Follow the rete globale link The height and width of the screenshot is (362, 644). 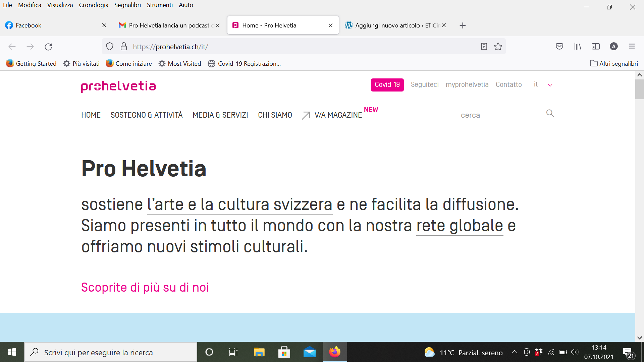coord(460,226)
